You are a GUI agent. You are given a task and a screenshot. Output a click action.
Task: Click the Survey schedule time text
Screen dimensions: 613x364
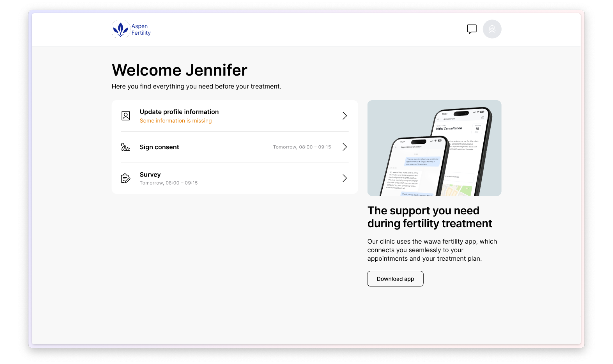coord(168,183)
